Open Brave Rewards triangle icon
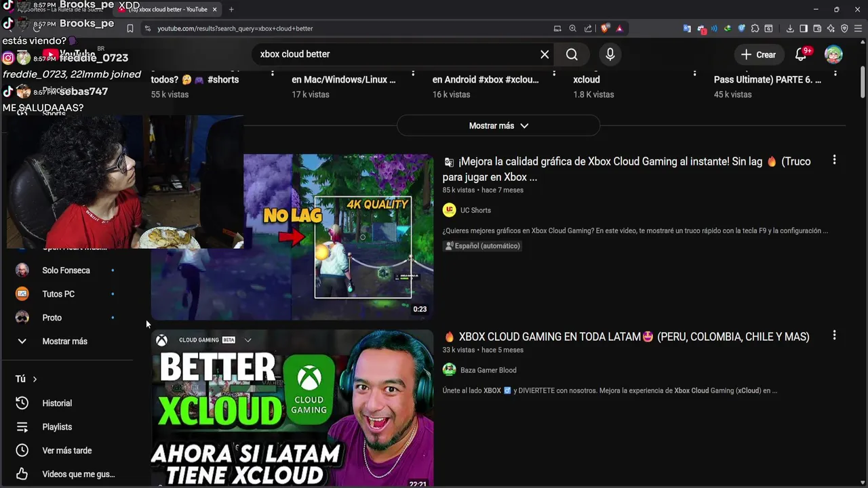Image resolution: width=868 pixels, height=488 pixels. click(619, 28)
